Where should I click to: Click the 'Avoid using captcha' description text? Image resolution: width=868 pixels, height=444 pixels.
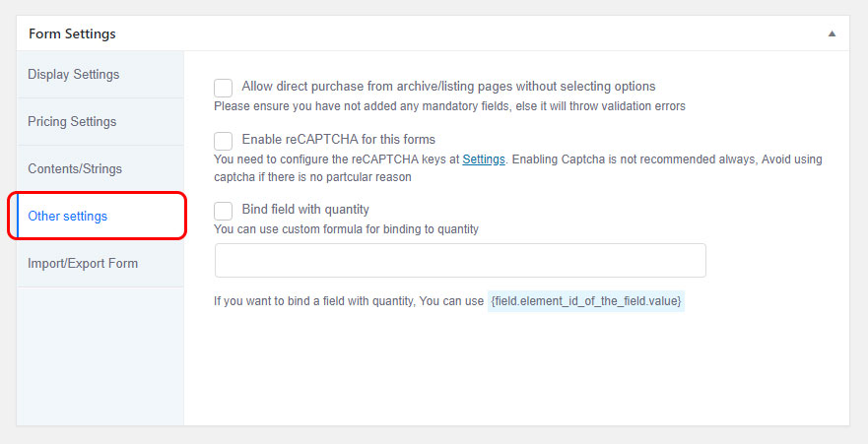(517, 168)
